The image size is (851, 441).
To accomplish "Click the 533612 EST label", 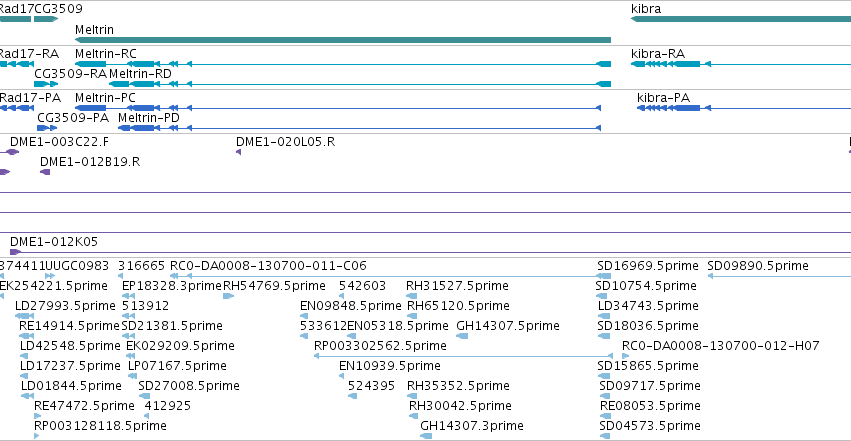I will [323, 325].
